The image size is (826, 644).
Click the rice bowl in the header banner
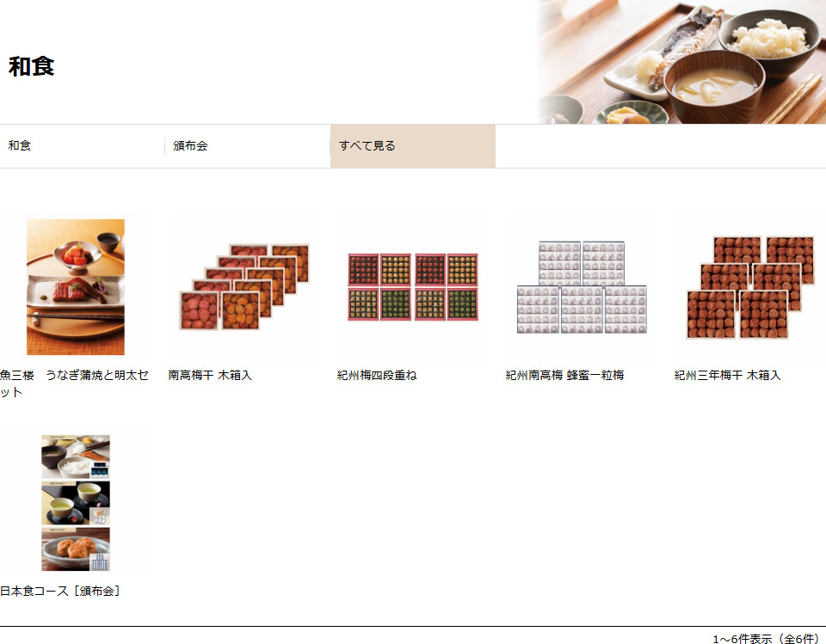pyautogui.click(x=767, y=41)
